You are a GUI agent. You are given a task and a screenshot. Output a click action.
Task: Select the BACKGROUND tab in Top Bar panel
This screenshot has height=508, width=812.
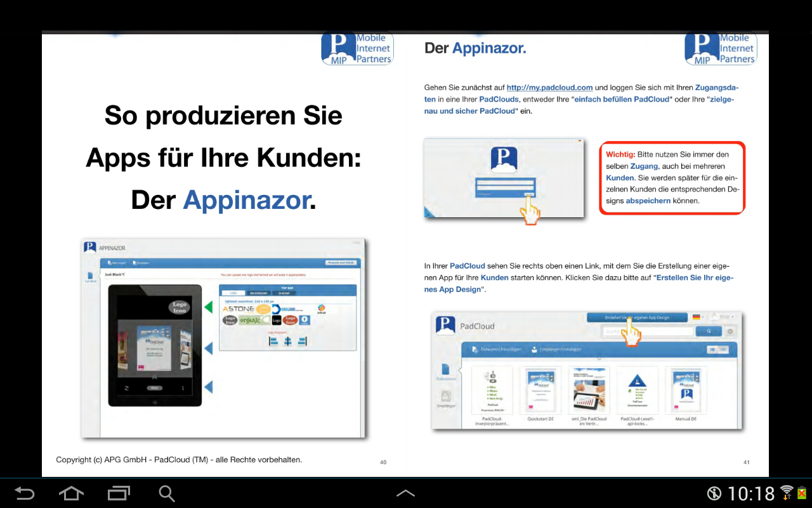point(259,293)
